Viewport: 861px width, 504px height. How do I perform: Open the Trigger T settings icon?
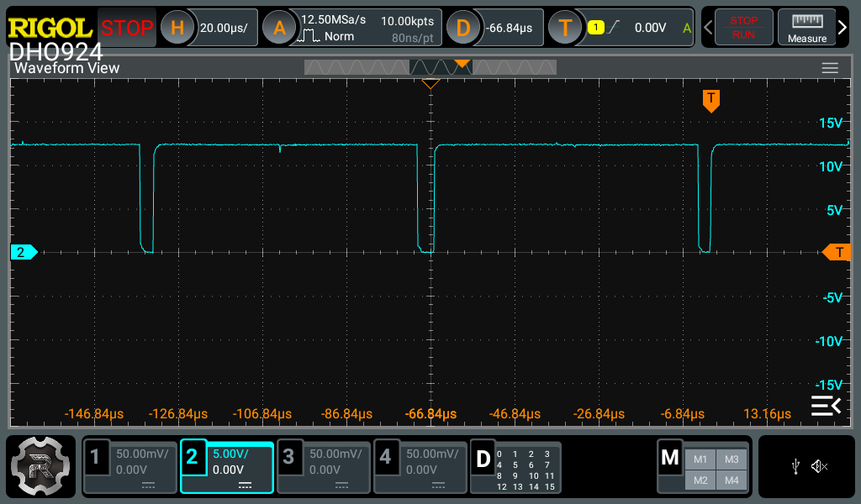(x=565, y=28)
